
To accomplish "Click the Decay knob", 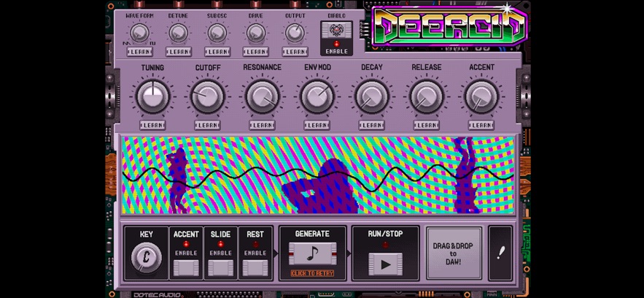I will pos(372,96).
